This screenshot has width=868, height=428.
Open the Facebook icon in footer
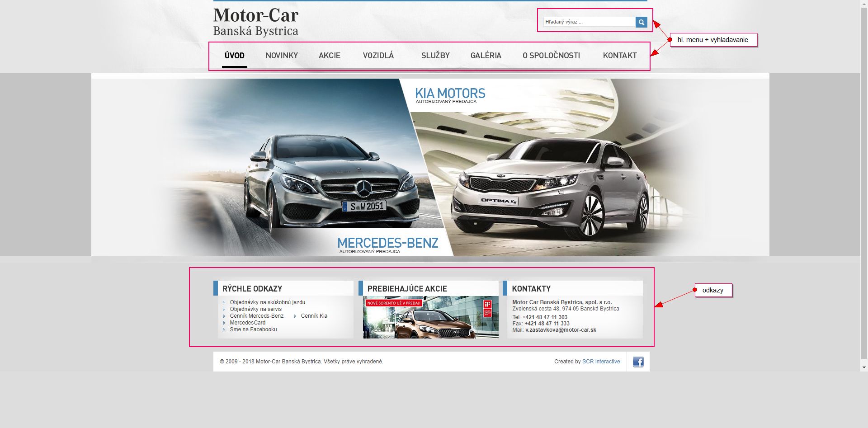pyautogui.click(x=638, y=362)
